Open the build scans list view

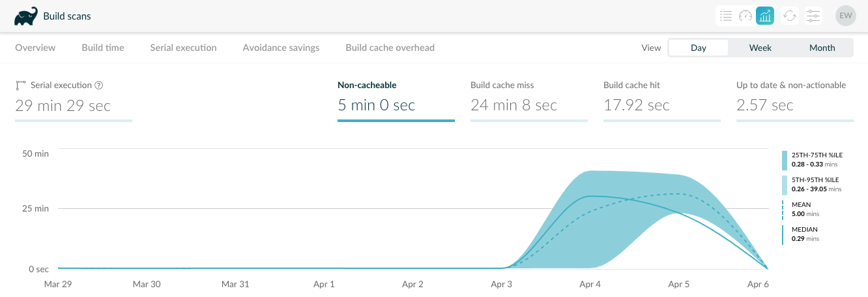pyautogui.click(x=725, y=16)
